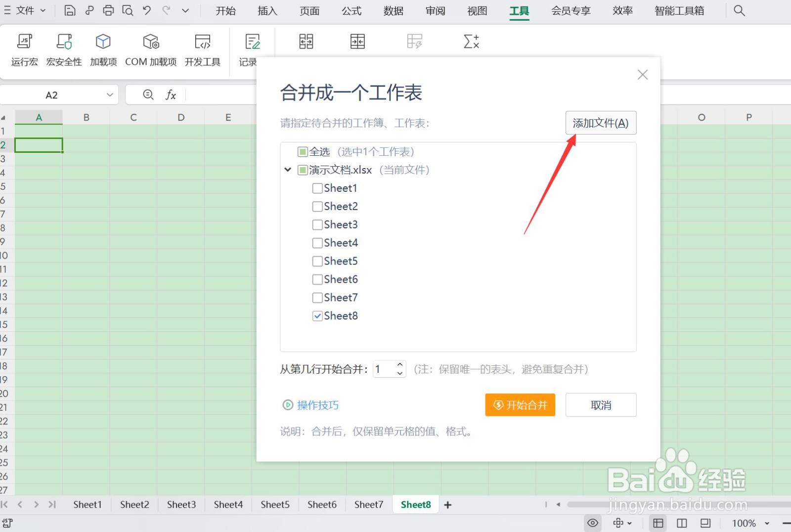791x532 pixels.
Task: Click the start row number input field
Action: [385, 369]
